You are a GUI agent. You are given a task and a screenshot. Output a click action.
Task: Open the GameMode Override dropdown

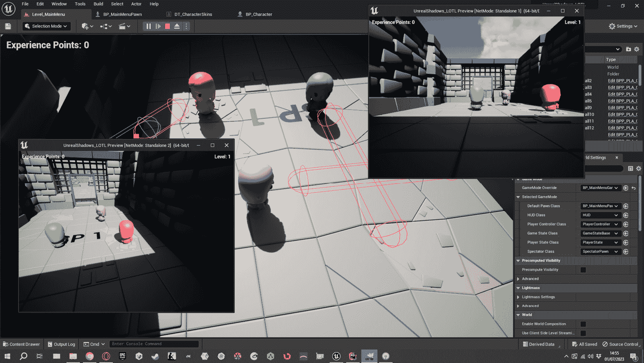point(600,188)
